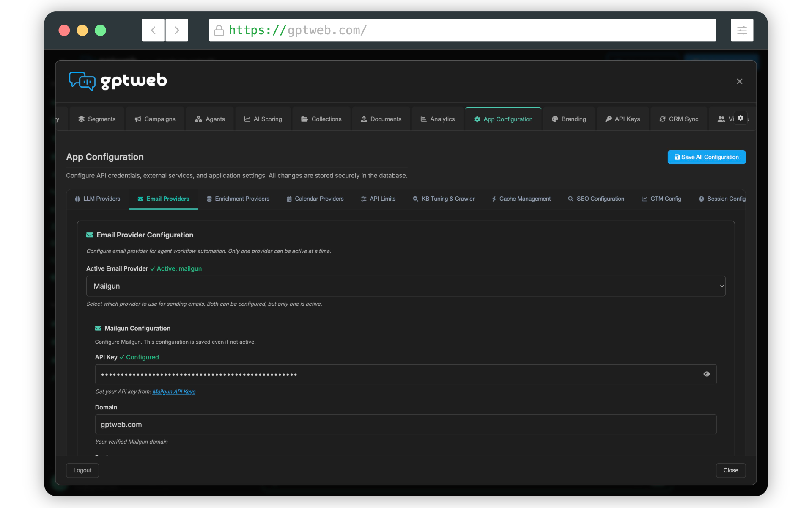Dismiss the dialog with the X icon
The height and width of the screenshot is (508, 812).
point(740,81)
